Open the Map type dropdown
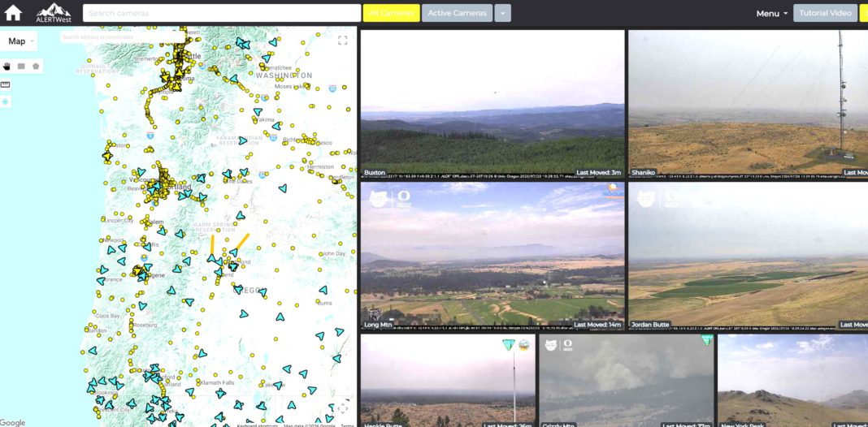The height and width of the screenshot is (427, 868). (x=20, y=41)
